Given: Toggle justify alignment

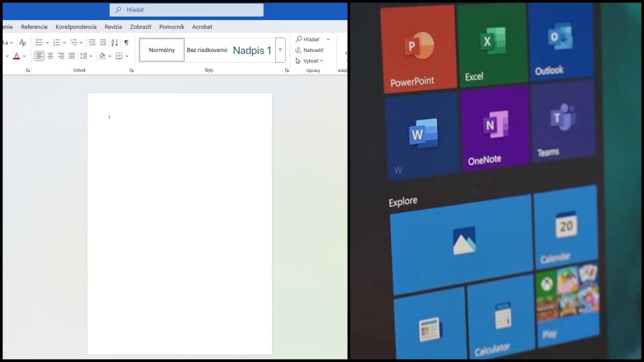Looking at the screenshot, I should [72, 56].
